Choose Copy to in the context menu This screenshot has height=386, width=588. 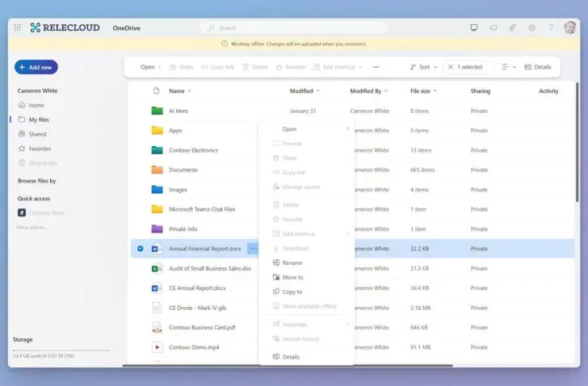point(307,292)
